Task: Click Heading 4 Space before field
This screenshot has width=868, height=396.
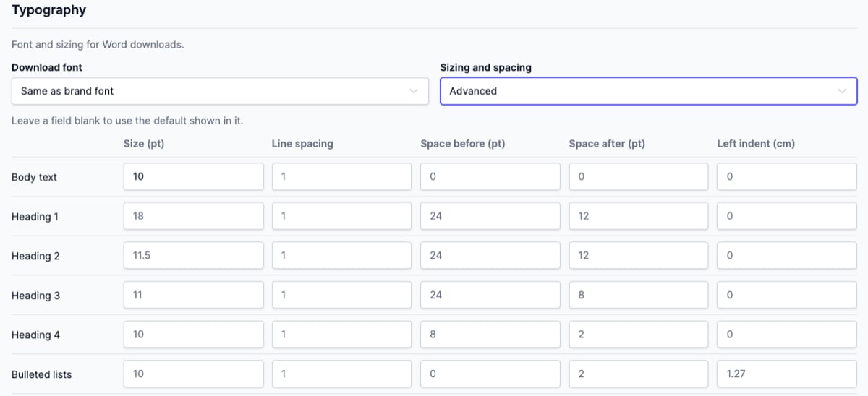Action: pyautogui.click(x=490, y=335)
